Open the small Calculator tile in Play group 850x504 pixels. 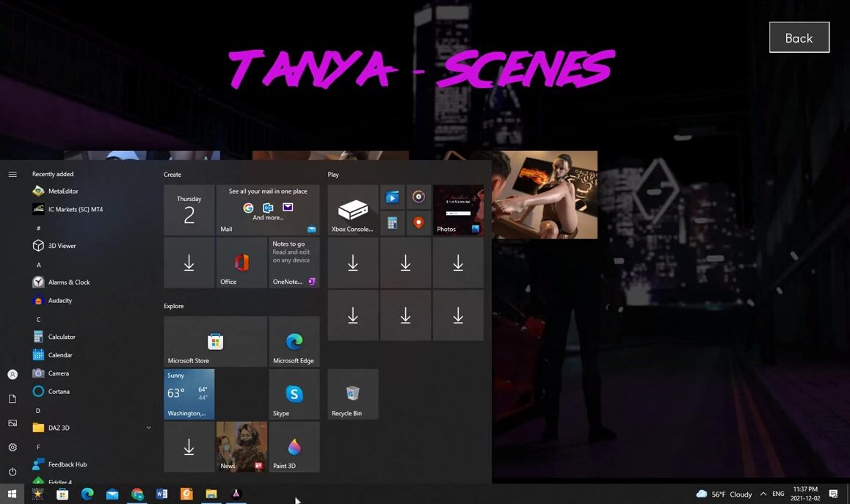pyautogui.click(x=393, y=223)
